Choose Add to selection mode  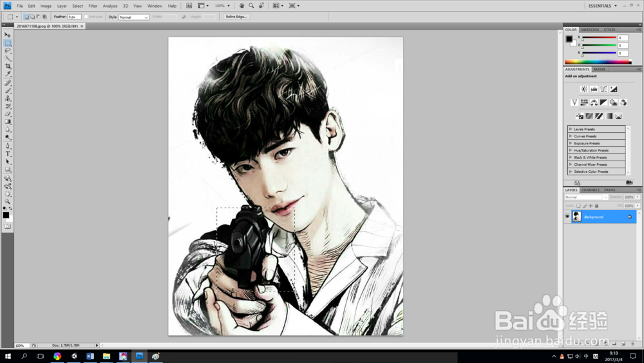pyautogui.click(x=32, y=17)
